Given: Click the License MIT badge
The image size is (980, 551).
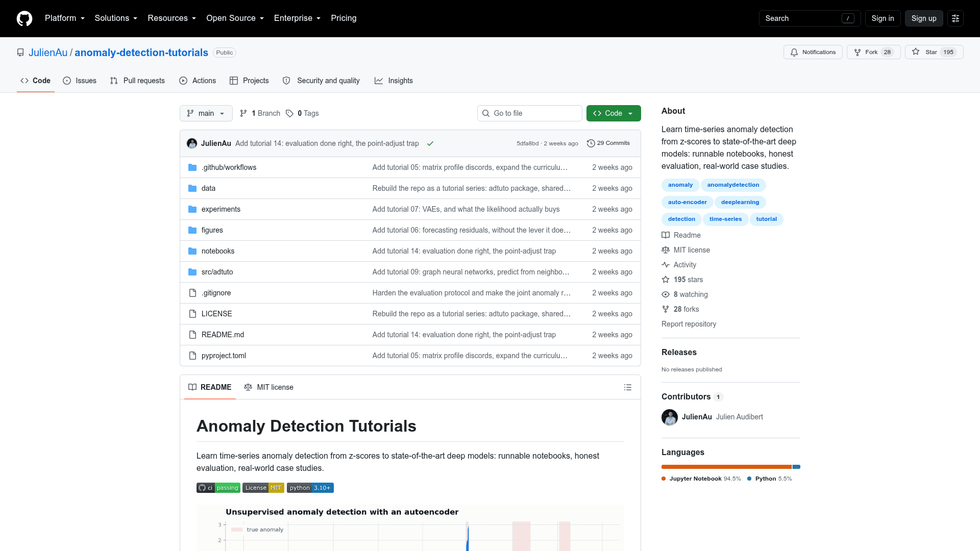Looking at the screenshot, I should (263, 488).
